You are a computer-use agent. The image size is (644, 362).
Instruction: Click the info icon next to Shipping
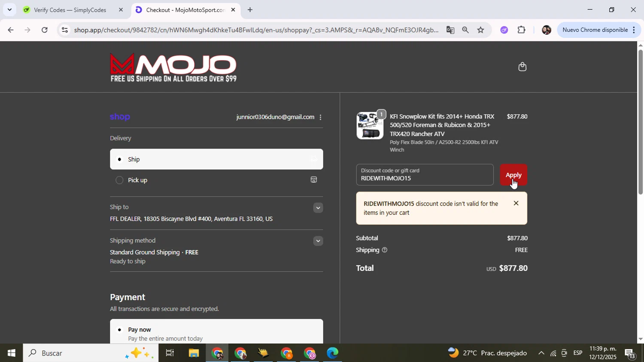384,250
